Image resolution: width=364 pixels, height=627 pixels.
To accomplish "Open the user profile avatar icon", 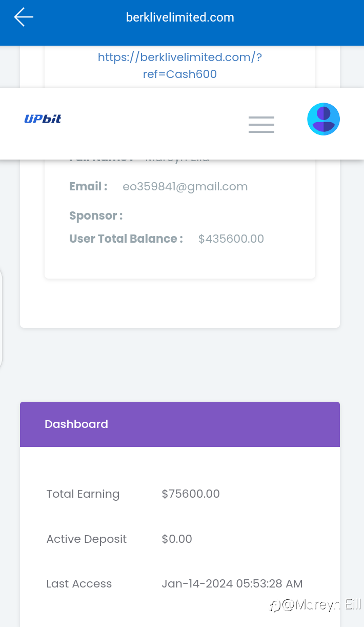I will coord(323,119).
